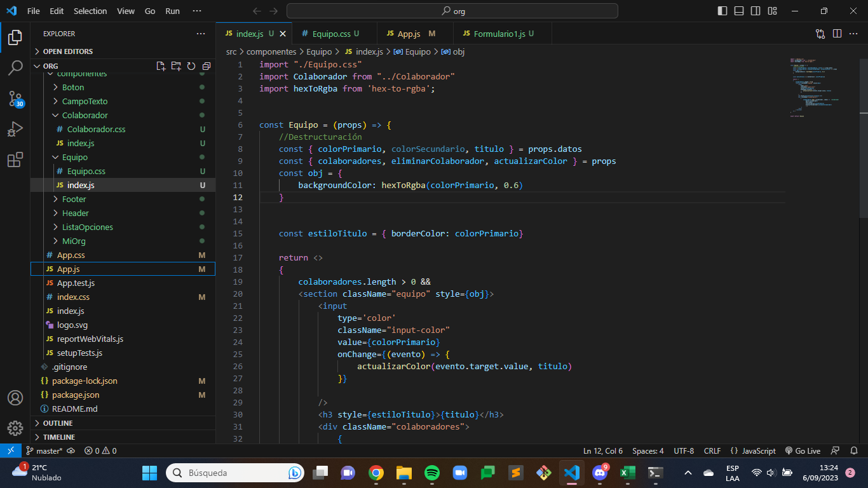Close the index.js editor tab

point(283,34)
